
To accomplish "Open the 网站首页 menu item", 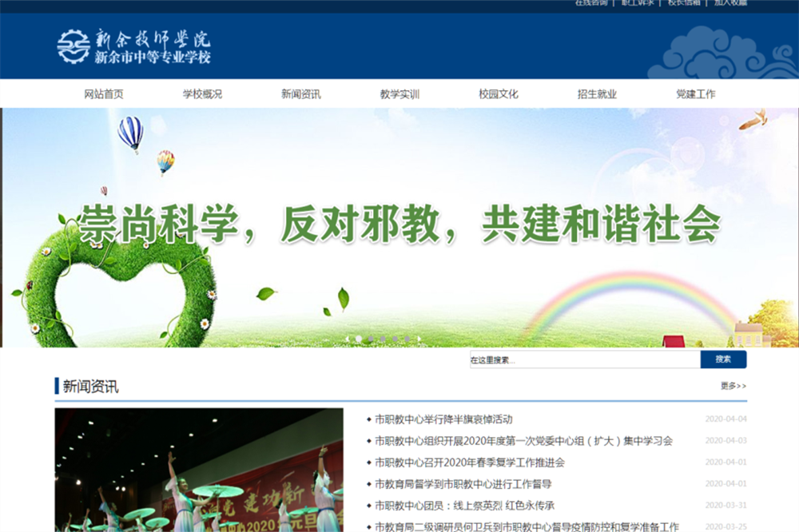I will point(104,93).
